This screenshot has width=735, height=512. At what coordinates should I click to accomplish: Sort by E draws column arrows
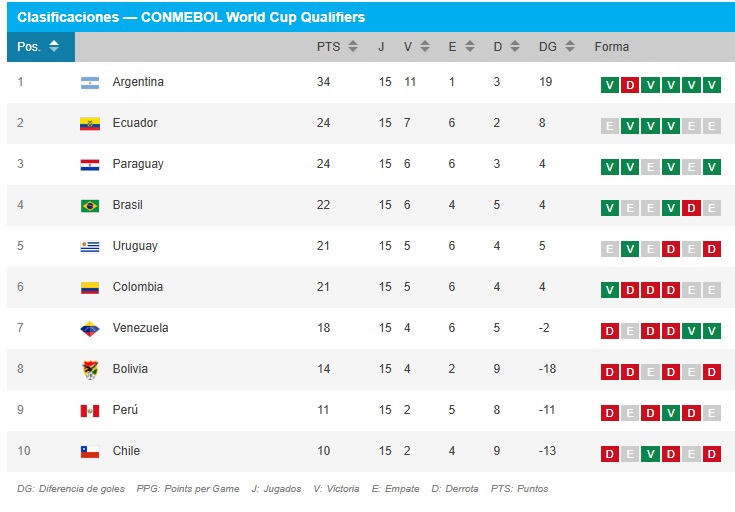470,46
